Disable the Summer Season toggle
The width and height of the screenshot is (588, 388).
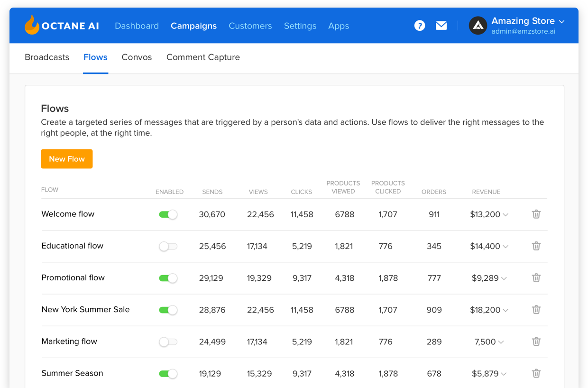tap(168, 374)
